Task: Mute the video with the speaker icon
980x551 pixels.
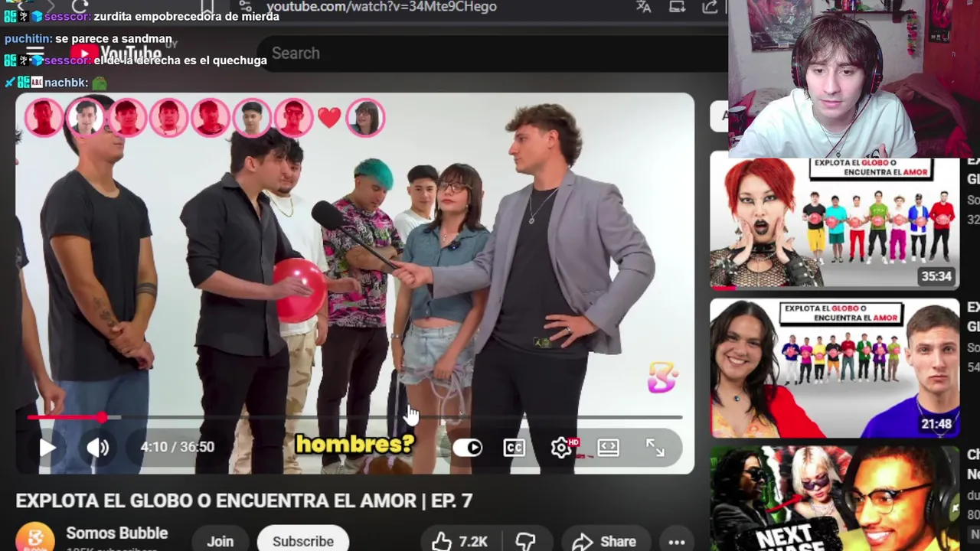Action: (98, 448)
